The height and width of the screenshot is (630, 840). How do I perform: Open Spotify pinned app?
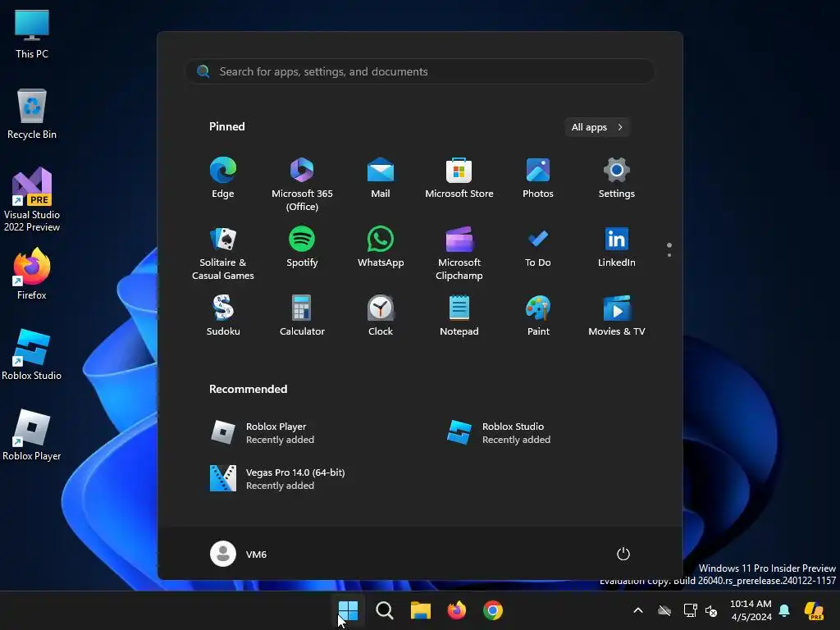coord(302,247)
